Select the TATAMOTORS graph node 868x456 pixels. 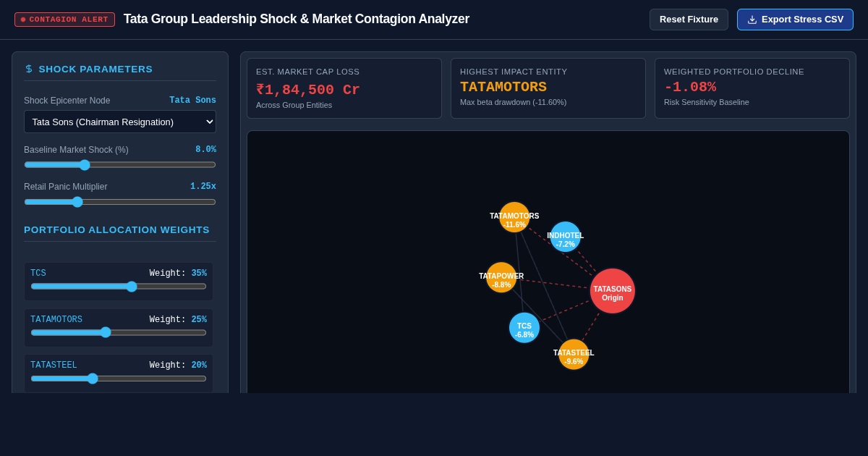pyautogui.click(x=514, y=217)
